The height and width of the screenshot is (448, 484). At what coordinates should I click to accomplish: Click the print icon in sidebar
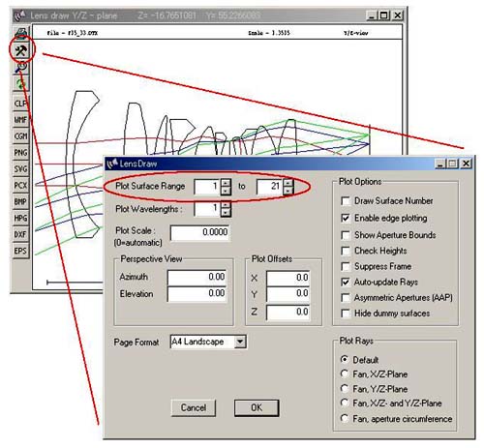click(x=21, y=33)
